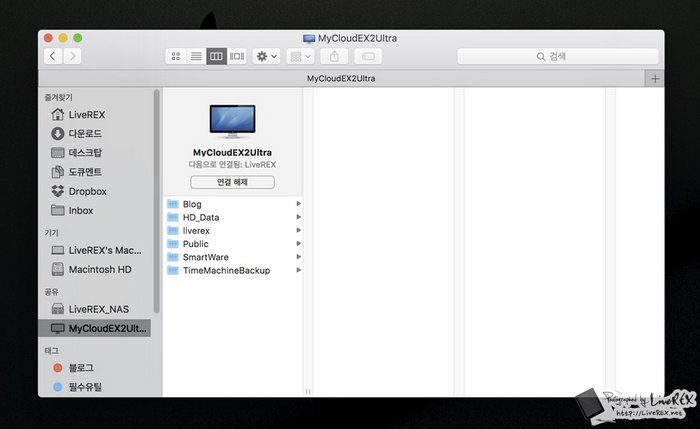Click the Edit Tags toolbar button
Viewport: 700px width, 429px height.
pyautogui.click(x=368, y=56)
